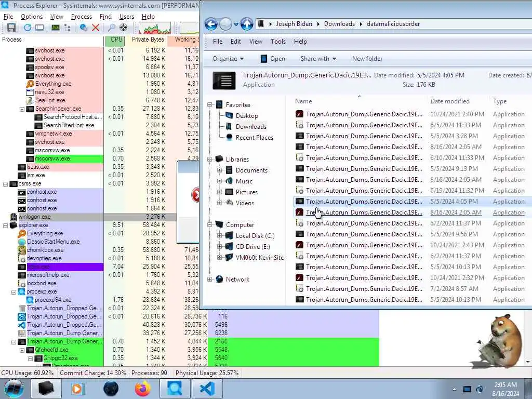Click the chomikbox.exe process icon
The height and width of the screenshot is (399, 532).
pyautogui.click(x=22, y=250)
